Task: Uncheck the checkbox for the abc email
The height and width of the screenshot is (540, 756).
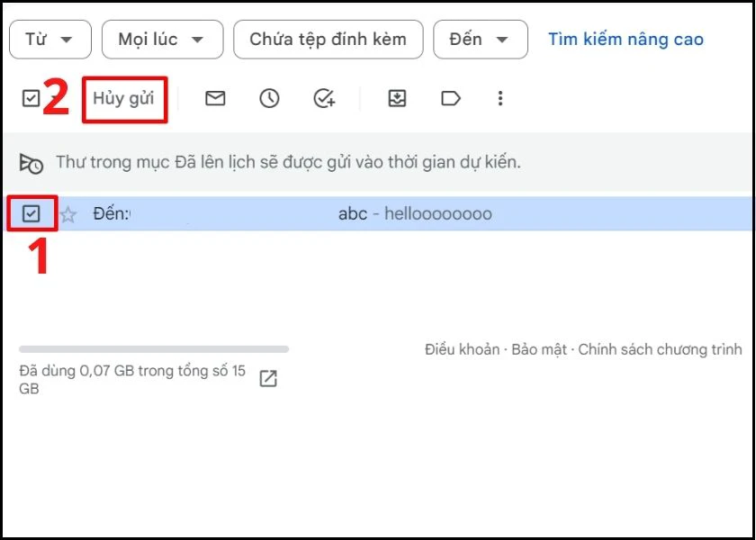Action: pyautogui.click(x=31, y=213)
